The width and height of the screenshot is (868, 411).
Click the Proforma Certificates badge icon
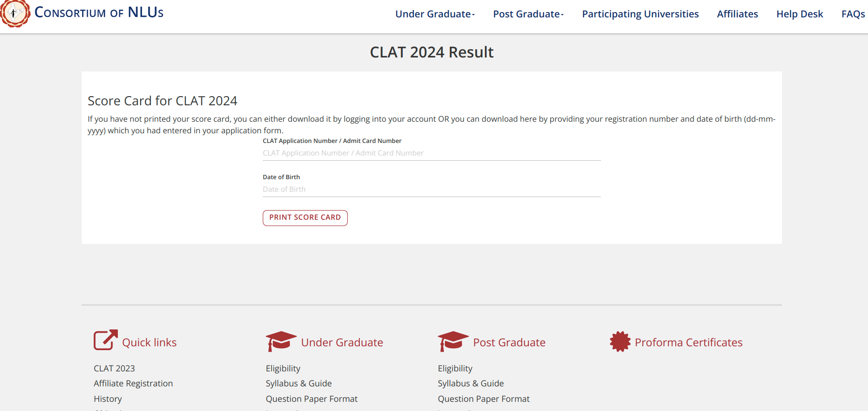click(620, 341)
